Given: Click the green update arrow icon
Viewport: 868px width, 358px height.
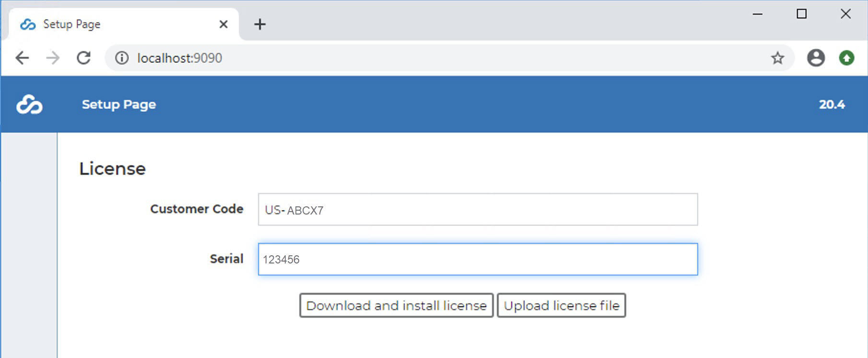Looking at the screenshot, I should [x=846, y=58].
